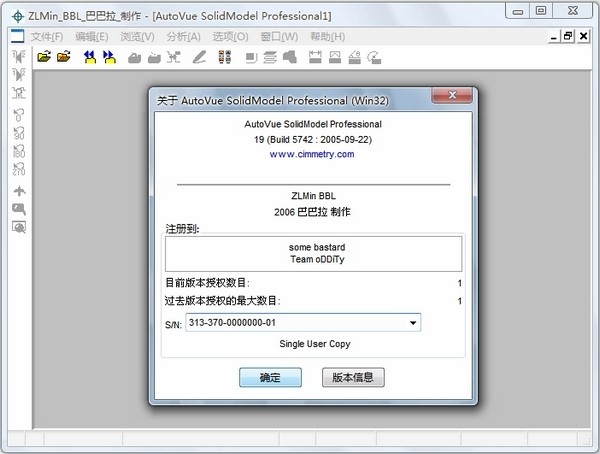Click the zoom window icon in sidebar

[19, 227]
